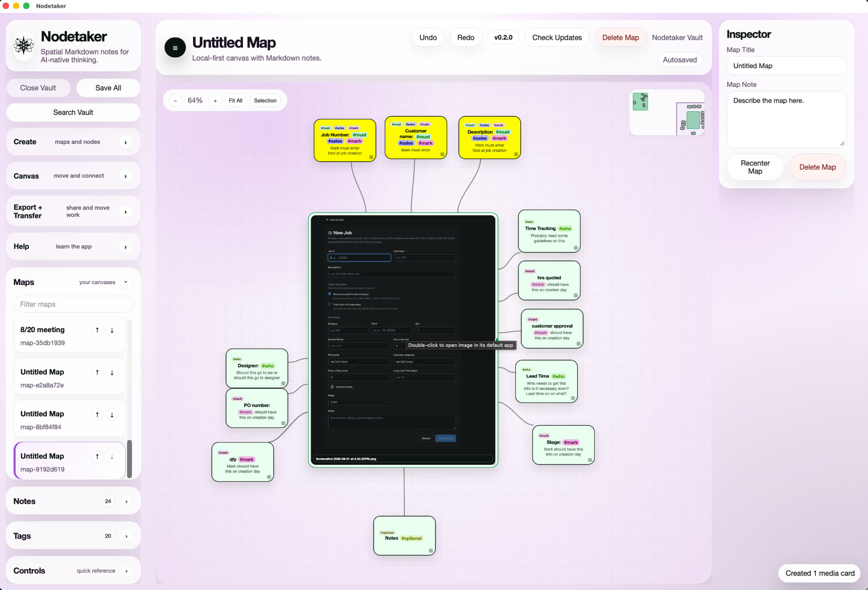Click resize handle on Stage node

(590, 460)
